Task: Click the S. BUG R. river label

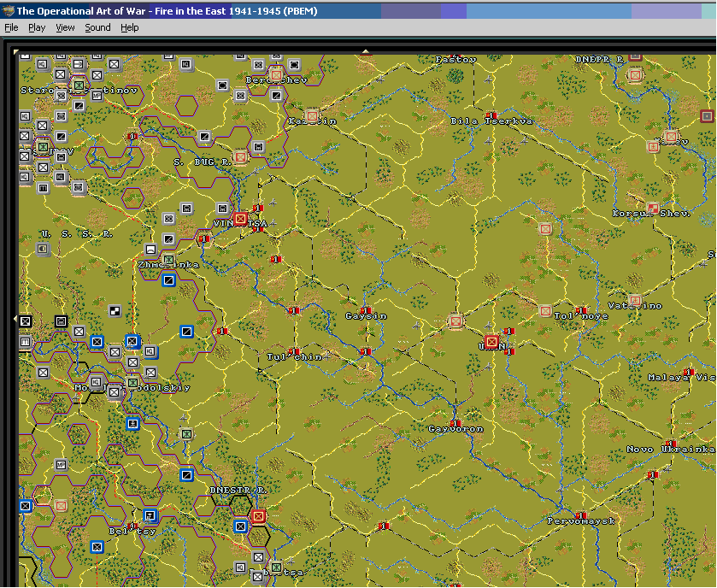Action: click(x=203, y=162)
